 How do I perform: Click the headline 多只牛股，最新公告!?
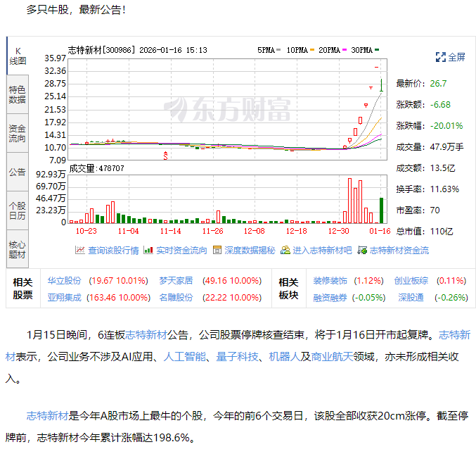click(x=76, y=10)
